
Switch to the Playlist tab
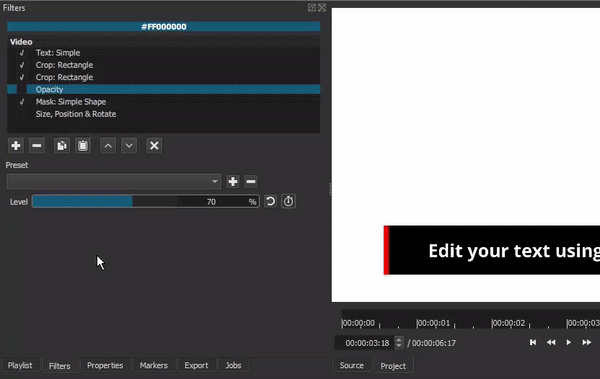20,366
